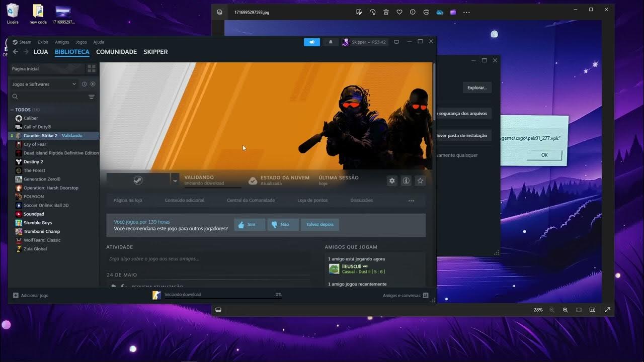The height and width of the screenshot is (362, 644).
Task: Click the cloud status icon
Action: (x=253, y=180)
